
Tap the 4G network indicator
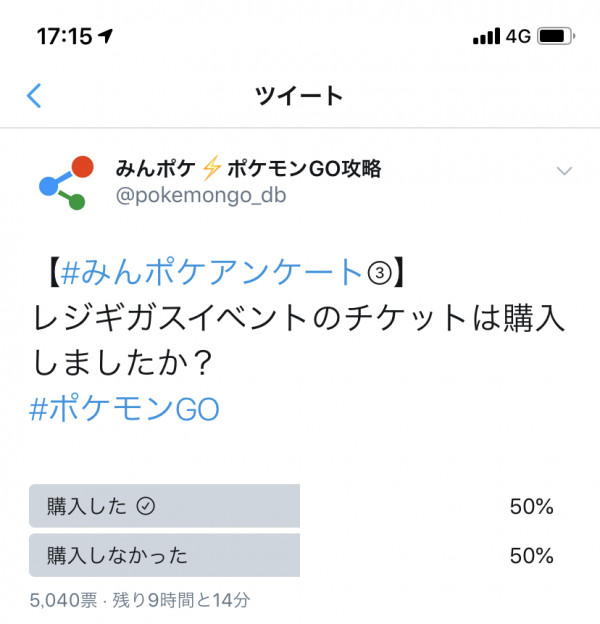point(518,36)
